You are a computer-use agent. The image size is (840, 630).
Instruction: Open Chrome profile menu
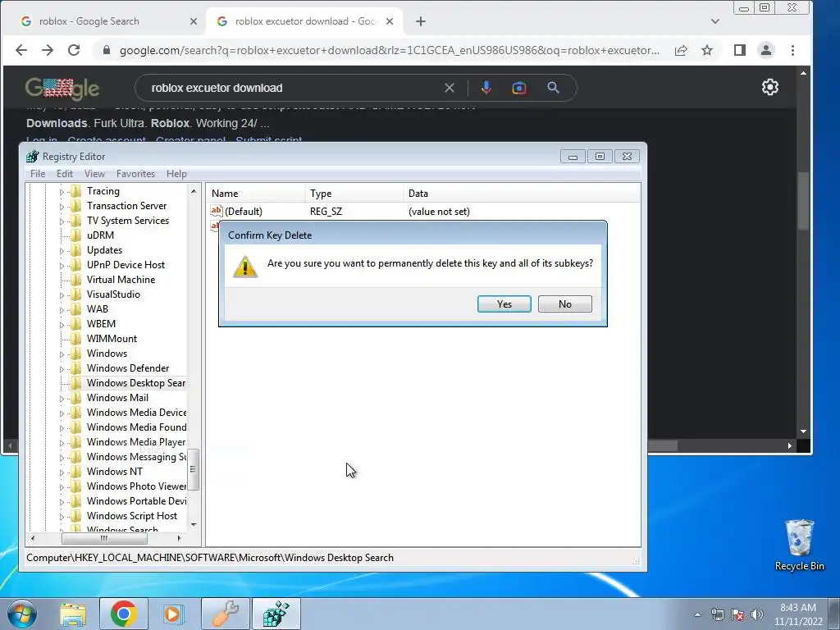(766, 50)
